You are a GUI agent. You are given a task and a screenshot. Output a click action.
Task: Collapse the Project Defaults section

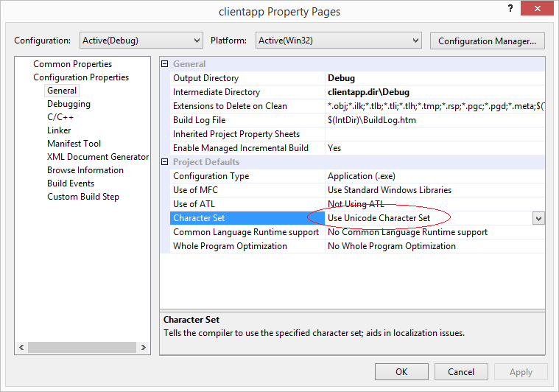[x=164, y=162]
